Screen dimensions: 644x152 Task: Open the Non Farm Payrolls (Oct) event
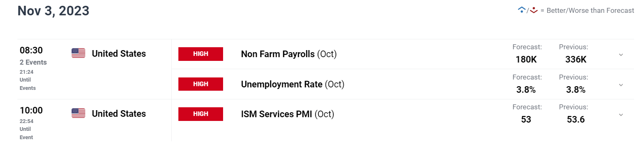pyautogui.click(x=289, y=54)
